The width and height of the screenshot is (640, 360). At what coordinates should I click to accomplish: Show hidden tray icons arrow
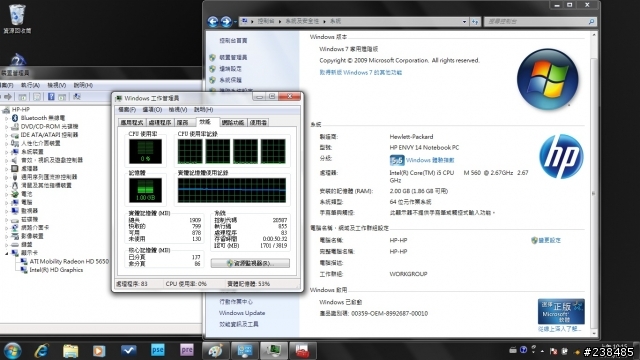tap(542, 351)
